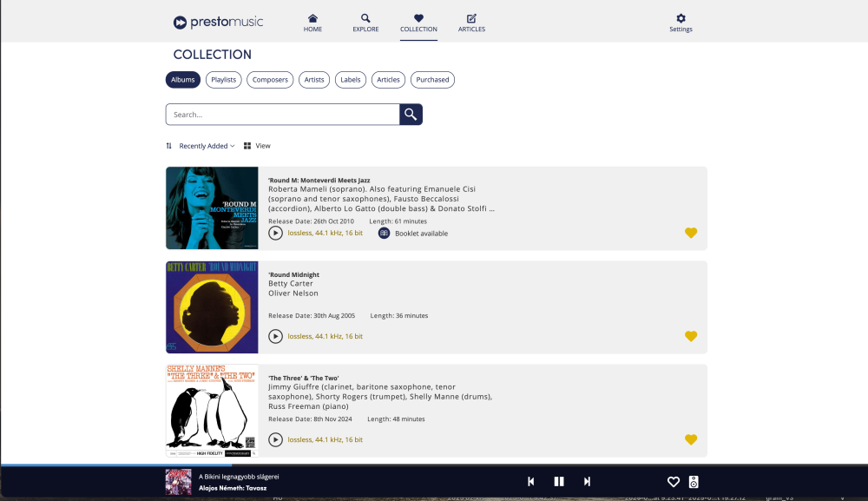Filter collection by Playlists

pos(223,80)
